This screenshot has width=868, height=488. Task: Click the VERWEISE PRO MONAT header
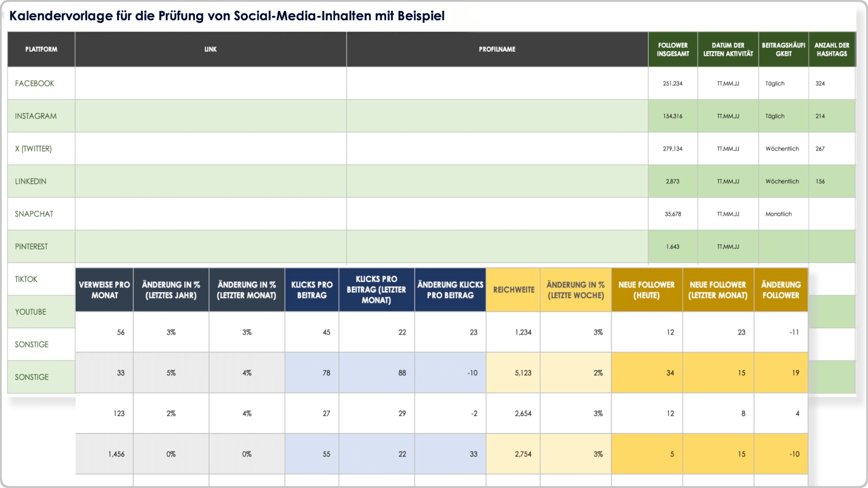pyautogui.click(x=104, y=290)
